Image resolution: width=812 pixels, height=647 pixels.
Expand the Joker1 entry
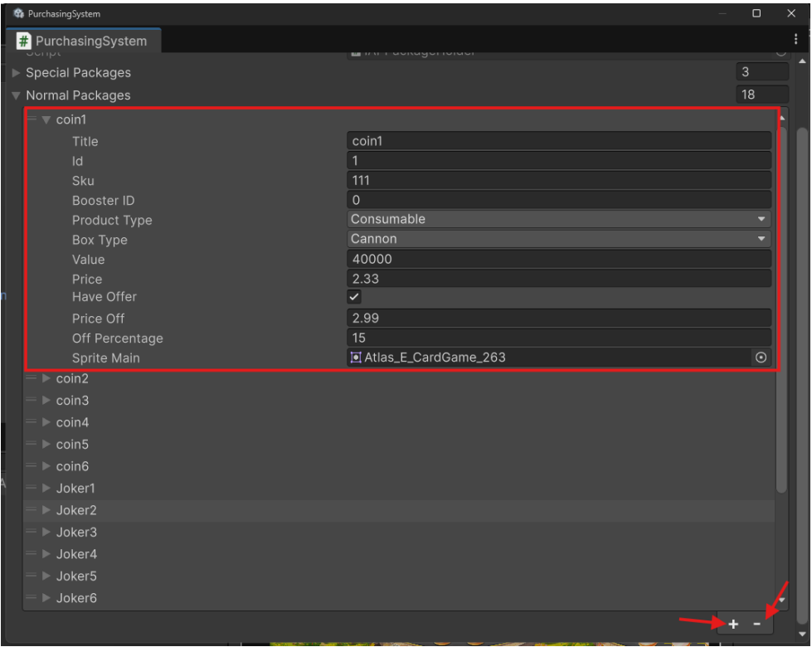tap(46, 488)
